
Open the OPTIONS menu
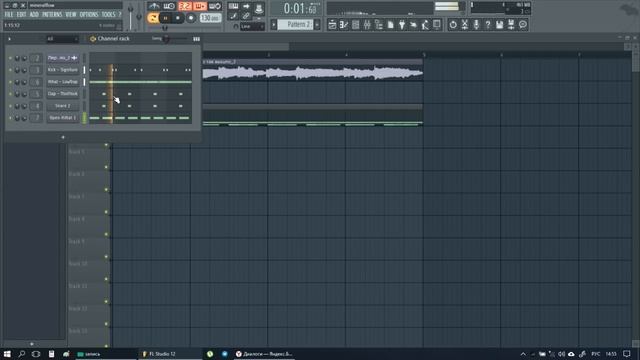(x=89, y=15)
